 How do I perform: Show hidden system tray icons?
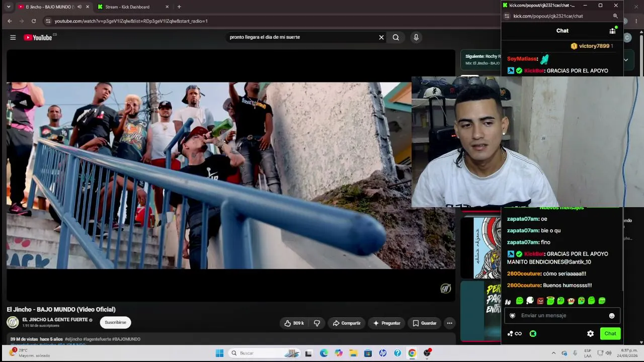point(553,353)
